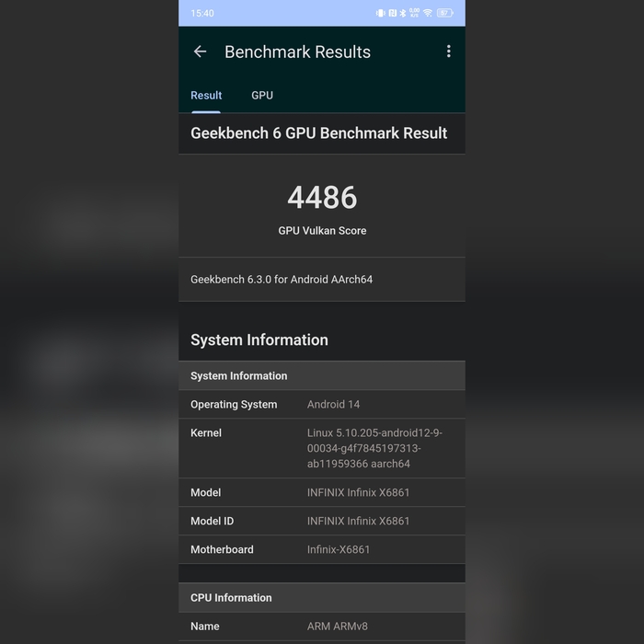Screen dimensions: 644x644
Task: Tap the GPU Vulkan Score label
Action: [x=322, y=231]
